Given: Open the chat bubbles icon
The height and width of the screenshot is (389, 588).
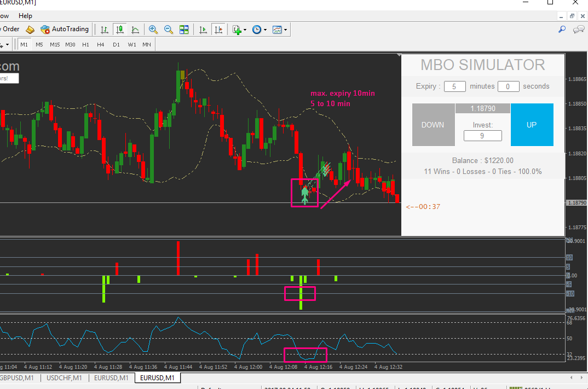Looking at the screenshot, I should (x=579, y=29).
